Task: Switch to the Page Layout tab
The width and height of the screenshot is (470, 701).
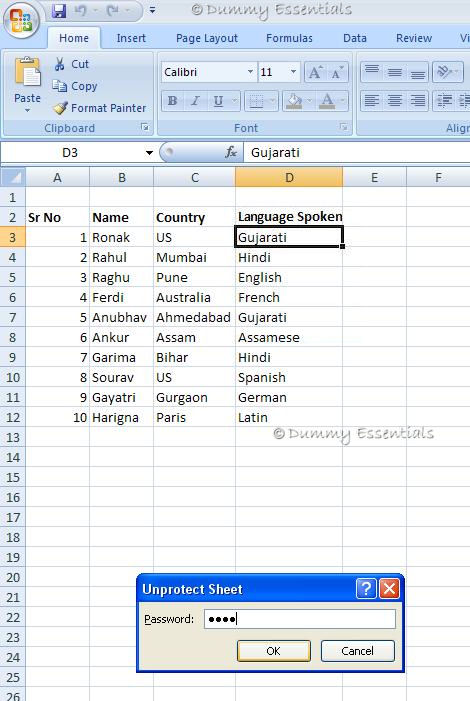Action: [x=207, y=38]
